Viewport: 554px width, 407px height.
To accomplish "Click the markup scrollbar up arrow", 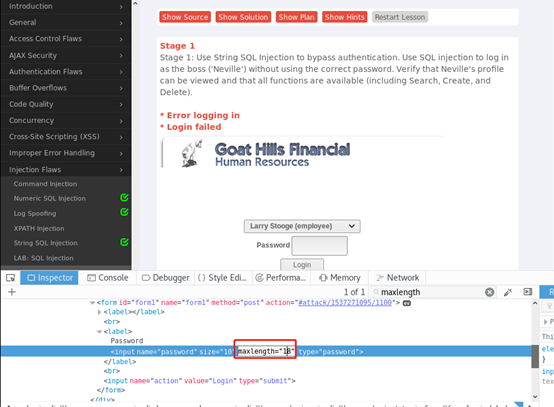I will click(x=535, y=303).
